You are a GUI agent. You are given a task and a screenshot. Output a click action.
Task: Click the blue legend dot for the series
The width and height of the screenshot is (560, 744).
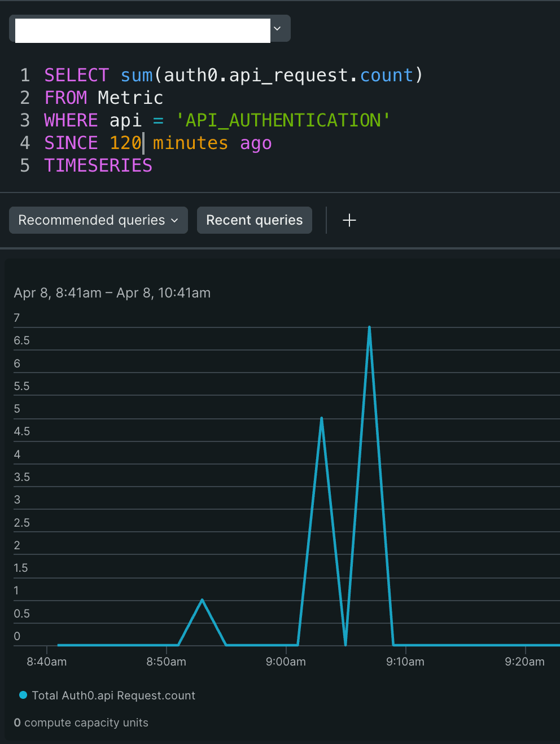coord(23,695)
